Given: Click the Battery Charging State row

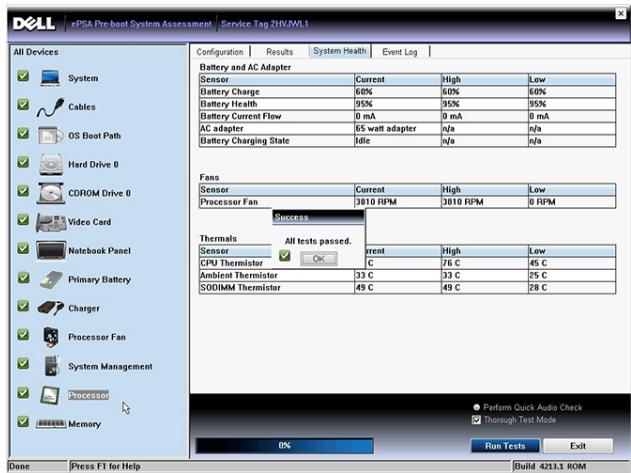Looking at the screenshot, I should tap(407, 141).
